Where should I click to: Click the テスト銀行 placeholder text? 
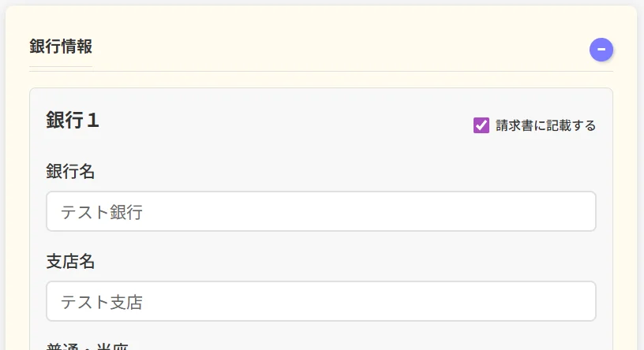coord(102,211)
